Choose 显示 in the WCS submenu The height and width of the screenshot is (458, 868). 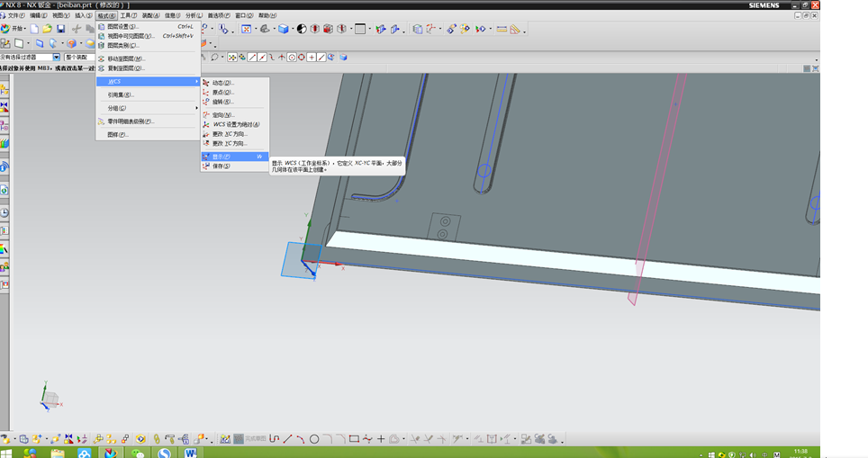coord(222,156)
